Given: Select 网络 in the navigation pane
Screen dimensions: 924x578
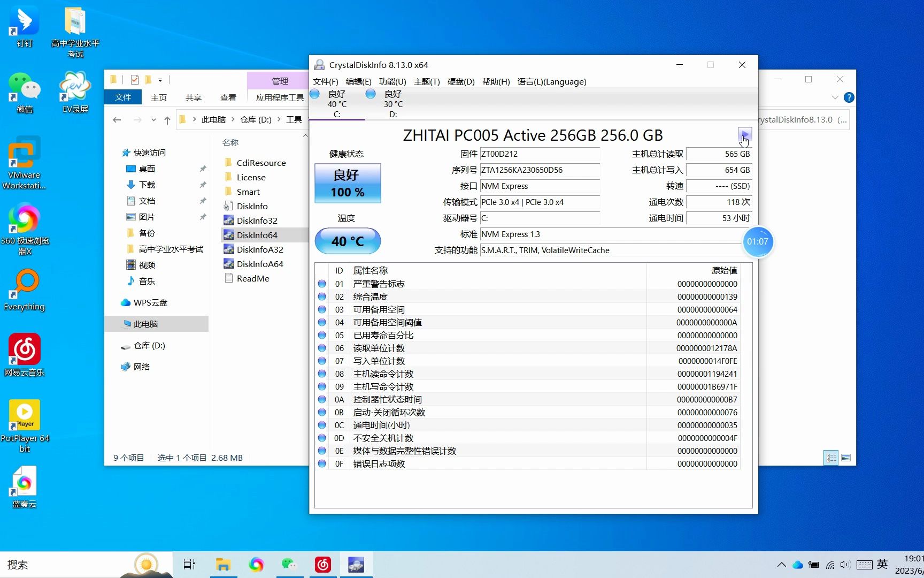Looking at the screenshot, I should 141,367.
